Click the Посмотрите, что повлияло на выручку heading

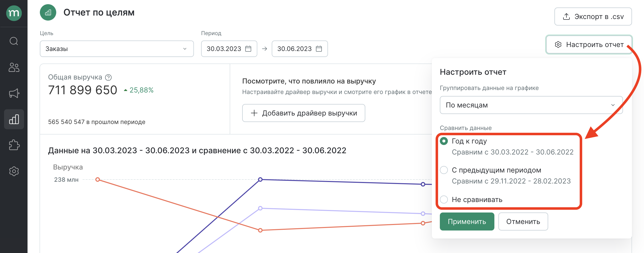309,81
